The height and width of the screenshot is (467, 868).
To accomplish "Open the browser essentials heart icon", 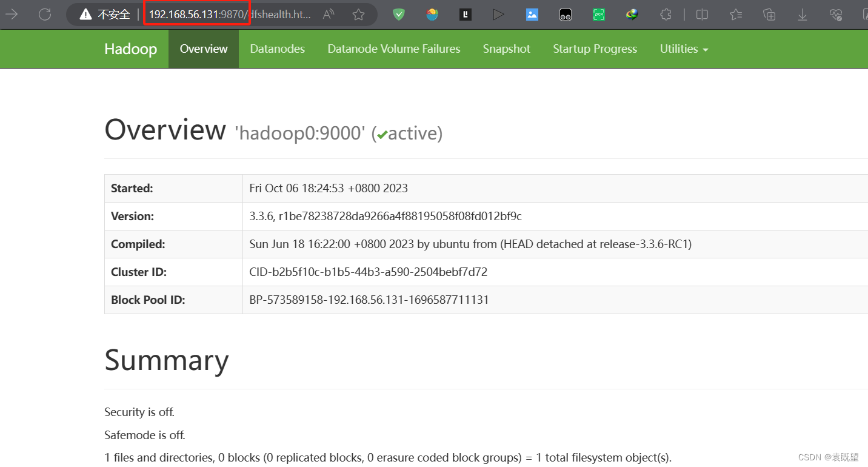I will [836, 15].
